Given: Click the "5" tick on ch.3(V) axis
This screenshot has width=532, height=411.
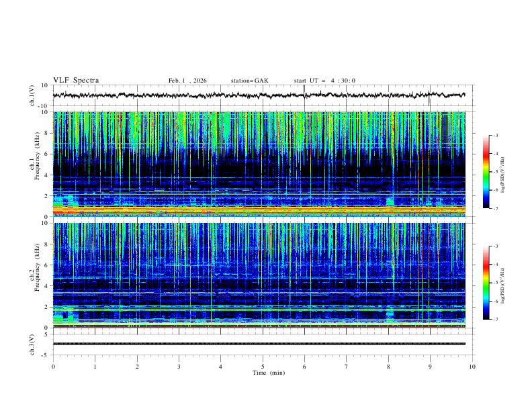Looking at the screenshot, I should [x=46, y=334].
